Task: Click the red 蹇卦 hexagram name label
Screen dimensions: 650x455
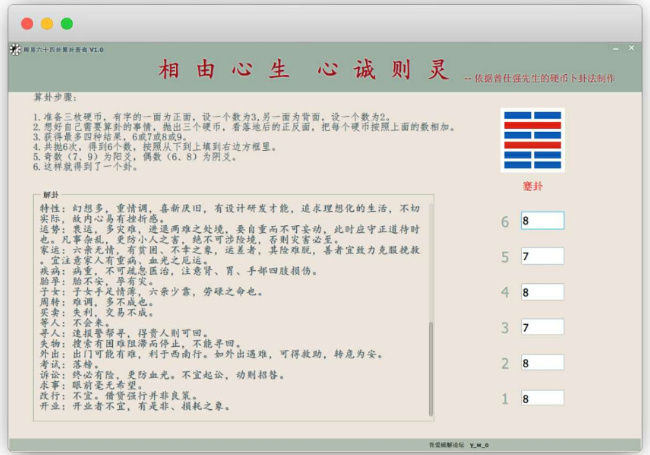Action: click(534, 185)
